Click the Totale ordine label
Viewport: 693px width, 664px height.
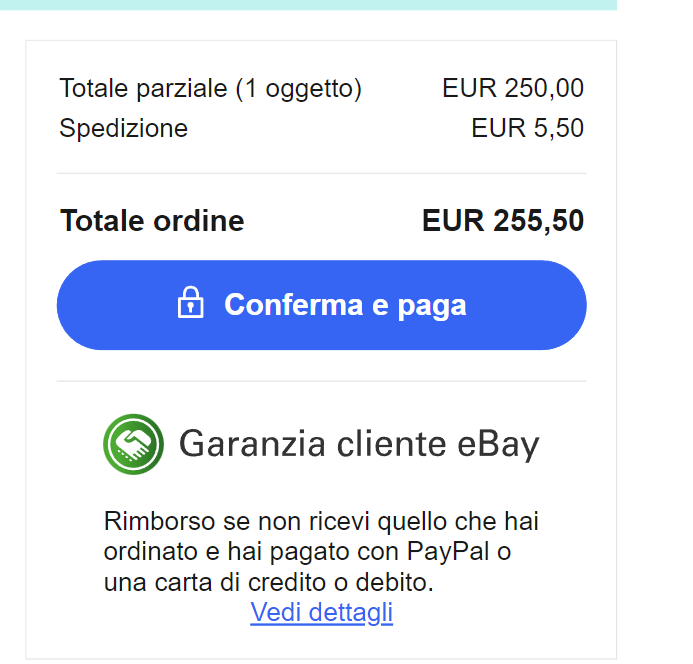pos(152,220)
